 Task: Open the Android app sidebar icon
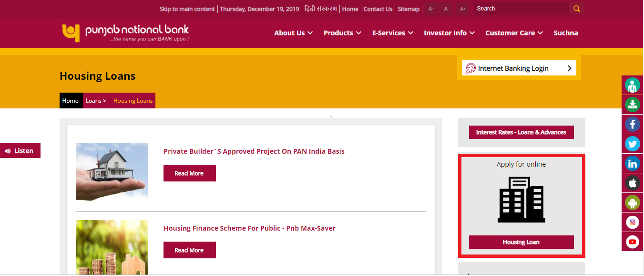[x=633, y=203]
